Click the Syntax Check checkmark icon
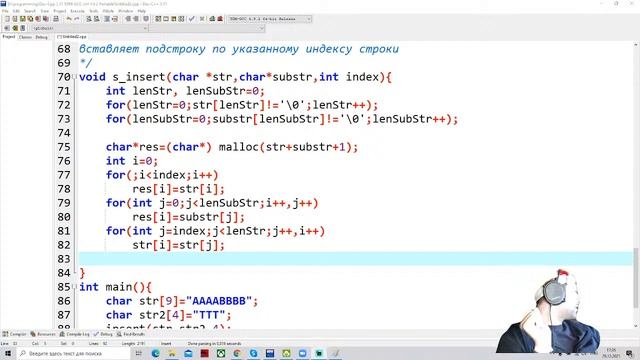 coord(191,19)
